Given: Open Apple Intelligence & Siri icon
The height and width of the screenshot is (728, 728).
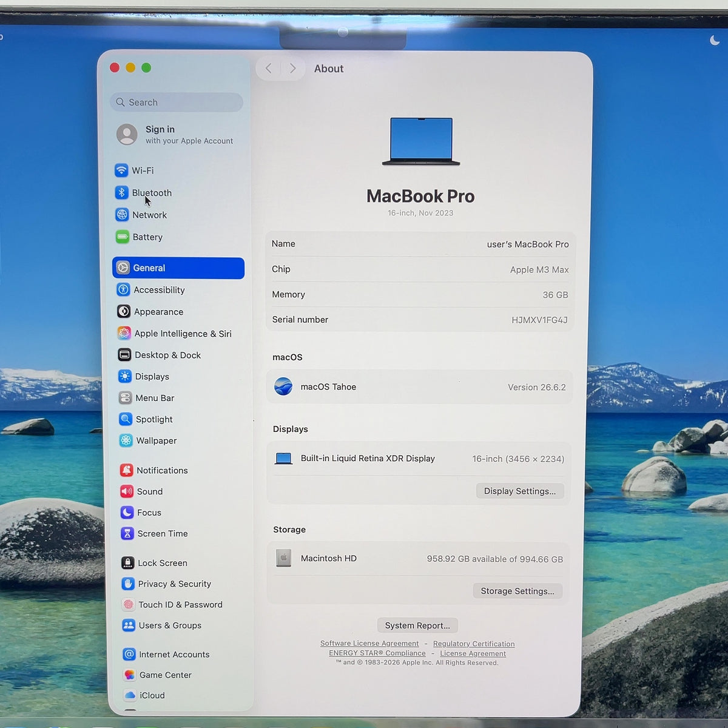Looking at the screenshot, I should coord(124,333).
